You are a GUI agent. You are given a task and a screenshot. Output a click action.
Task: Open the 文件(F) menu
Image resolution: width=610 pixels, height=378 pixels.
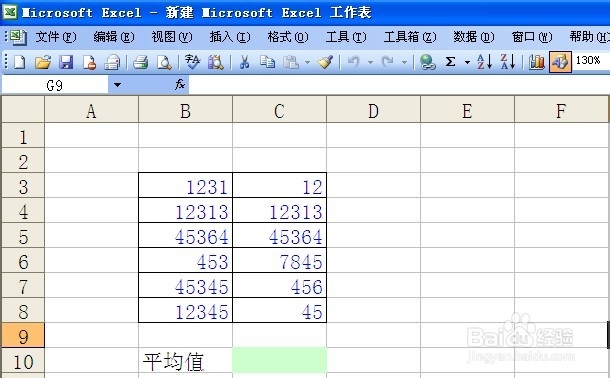pos(56,37)
